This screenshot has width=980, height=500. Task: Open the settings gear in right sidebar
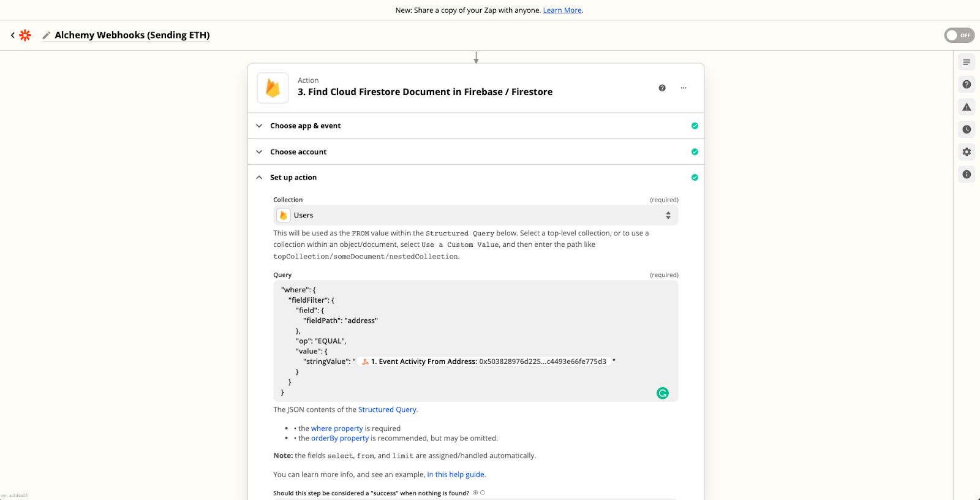(967, 152)
